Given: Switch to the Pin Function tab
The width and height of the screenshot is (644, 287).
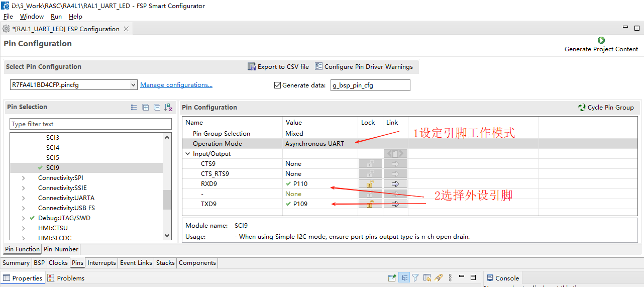Looking at the screenshot, I should pos(23,249).
